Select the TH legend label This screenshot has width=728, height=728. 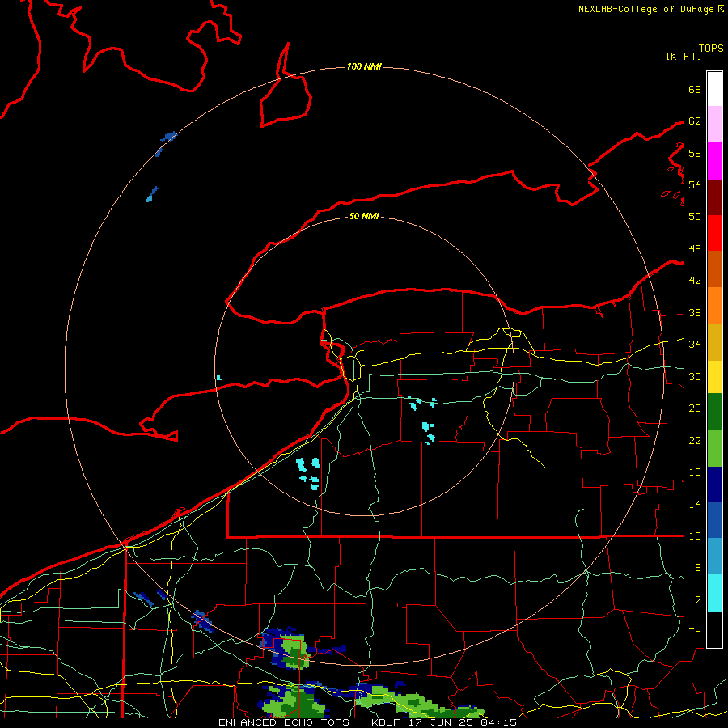(x=695, y=631)
